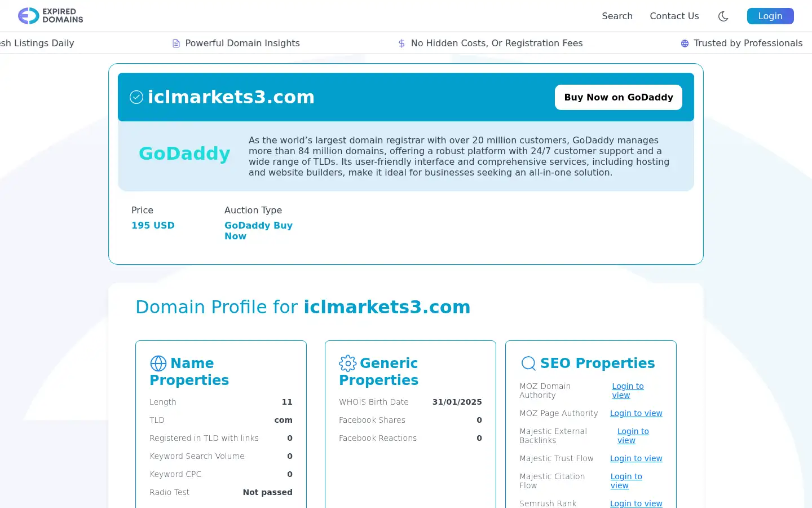Click the globe icon beside Trusted by Professionals
This screenshot has width=812, height=508.
pos(685,43)
